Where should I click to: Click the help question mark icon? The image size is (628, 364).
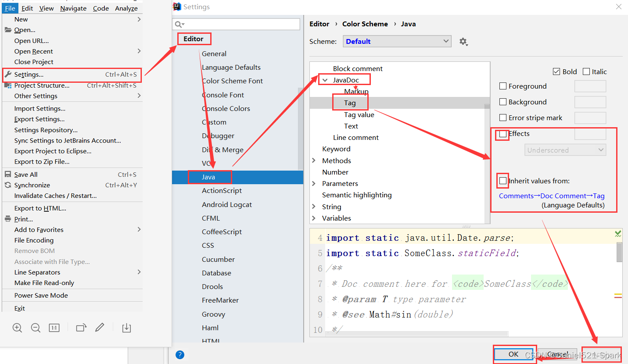180,355
